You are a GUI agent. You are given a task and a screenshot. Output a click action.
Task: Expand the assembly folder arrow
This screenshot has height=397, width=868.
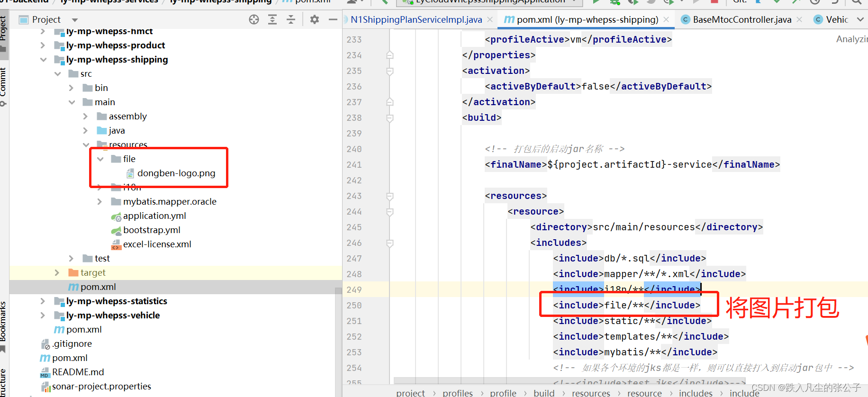click(x=85, y=116)
